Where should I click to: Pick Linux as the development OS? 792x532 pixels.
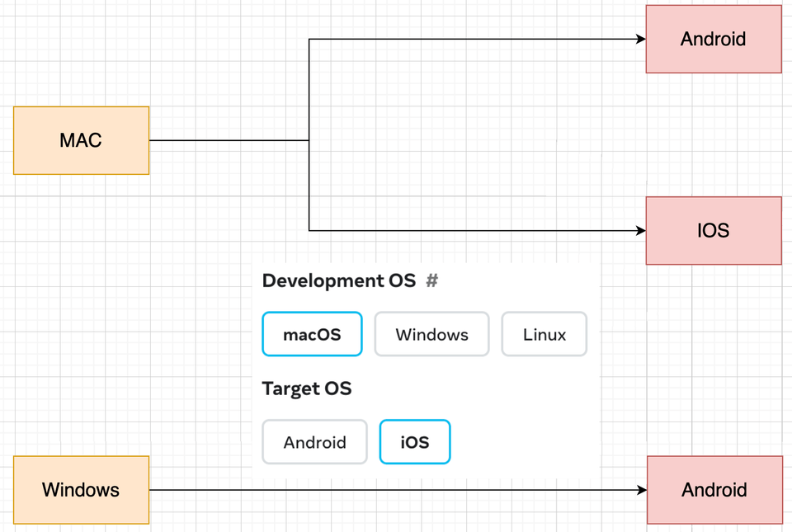click(x=544, y=334)
